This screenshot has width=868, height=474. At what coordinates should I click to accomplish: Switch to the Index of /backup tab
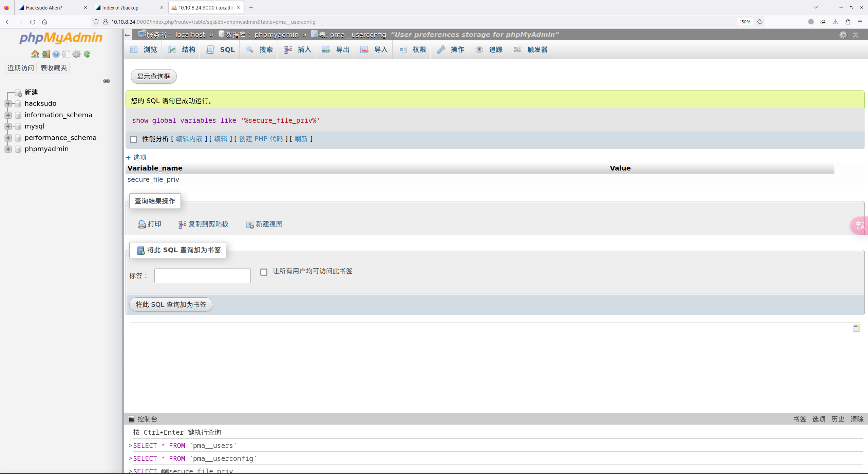coord(129,7)
